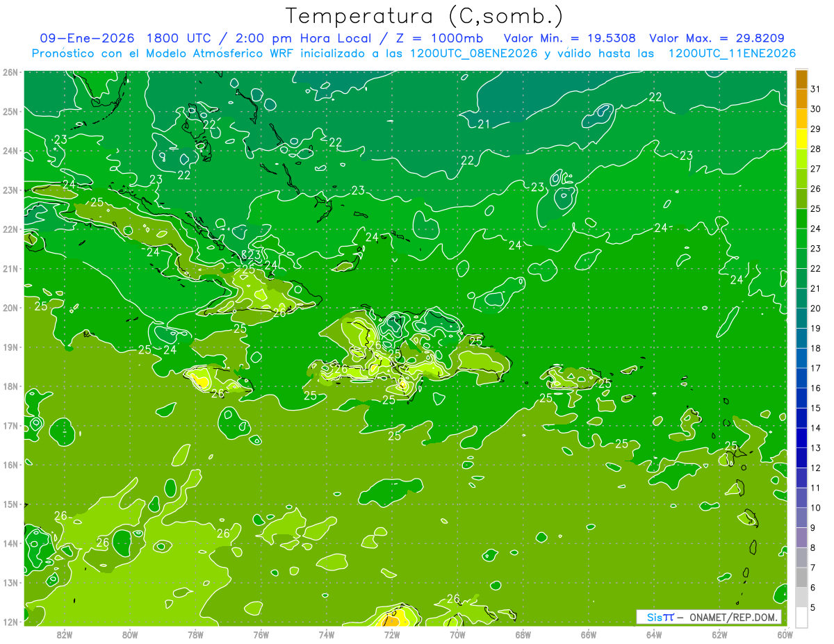Click the 21N latitude axis label
The image size is (834, 644).
(10, 268)
